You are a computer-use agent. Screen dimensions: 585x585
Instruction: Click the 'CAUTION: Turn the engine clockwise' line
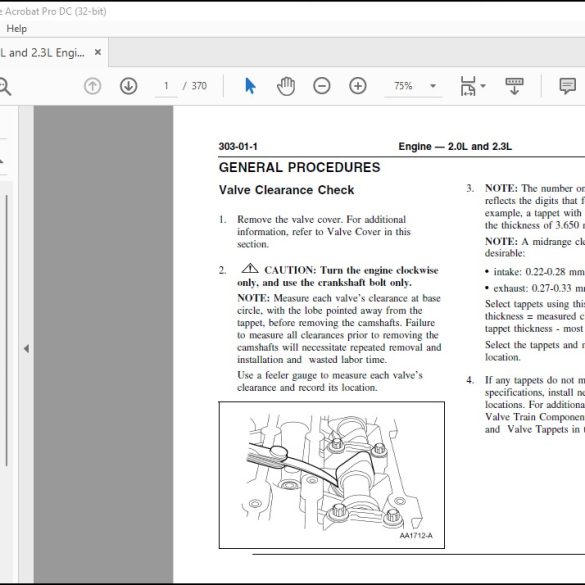click(351, 270)
